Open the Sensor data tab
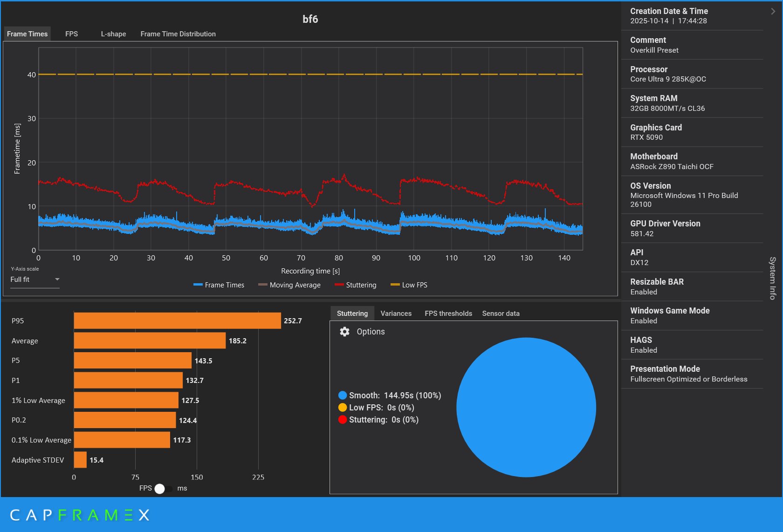 pos(501,314)
